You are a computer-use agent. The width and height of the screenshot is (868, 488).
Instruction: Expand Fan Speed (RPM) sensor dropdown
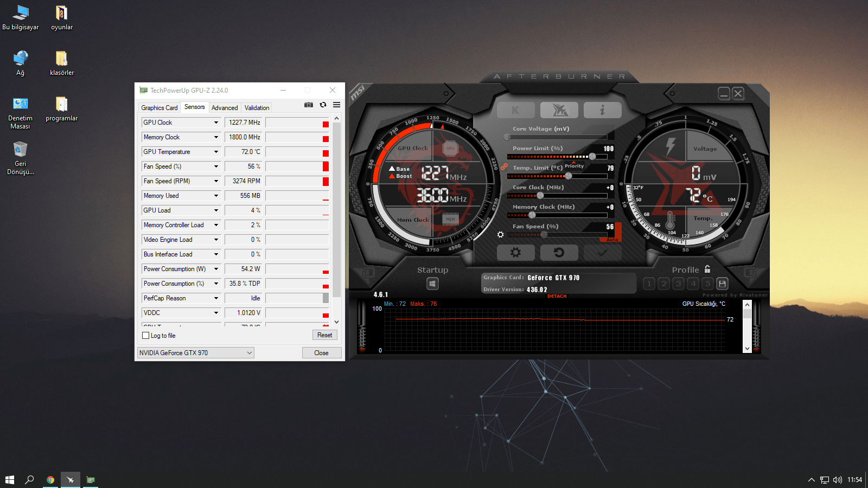216,181
